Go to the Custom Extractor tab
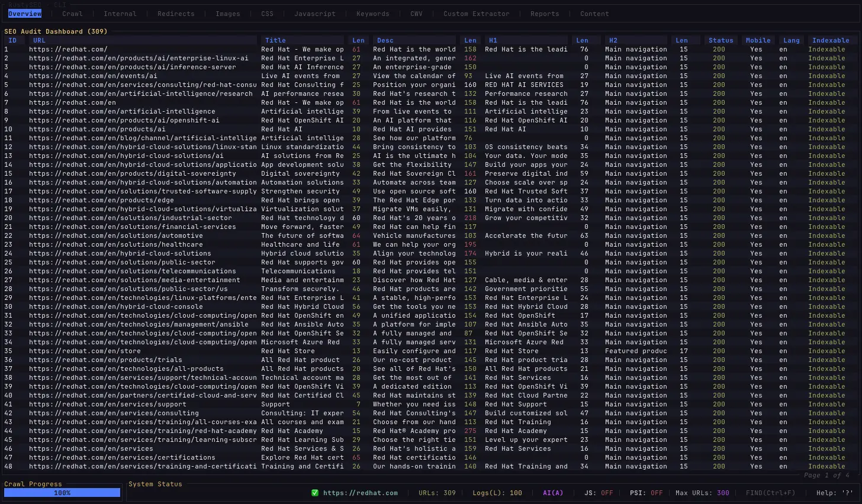This screenshot has height=504, width=862. point(477,14)
